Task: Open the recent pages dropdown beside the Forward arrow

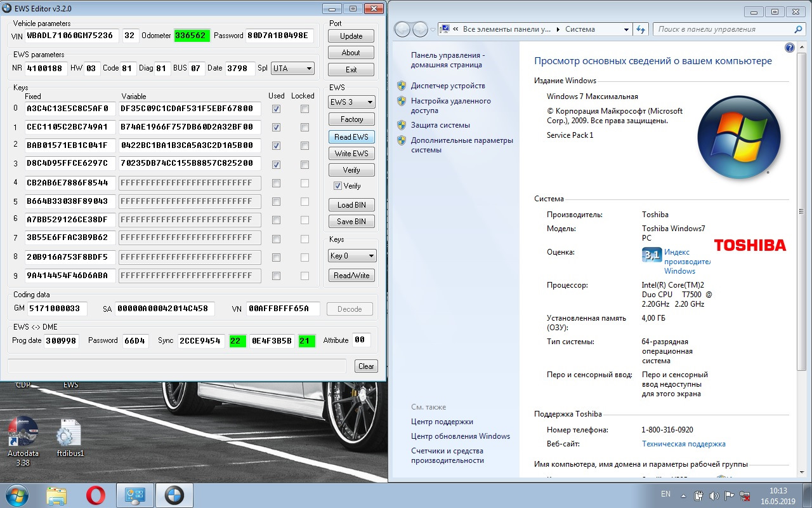Action: click(433, 29)
